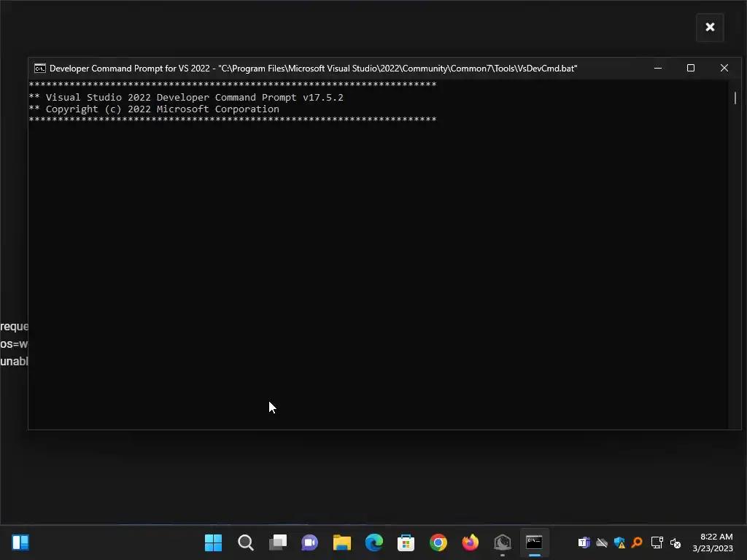Launch Microsoft Edge from the taskbar
Viewport: 747px width, 560px height.
tap(374, 542)
